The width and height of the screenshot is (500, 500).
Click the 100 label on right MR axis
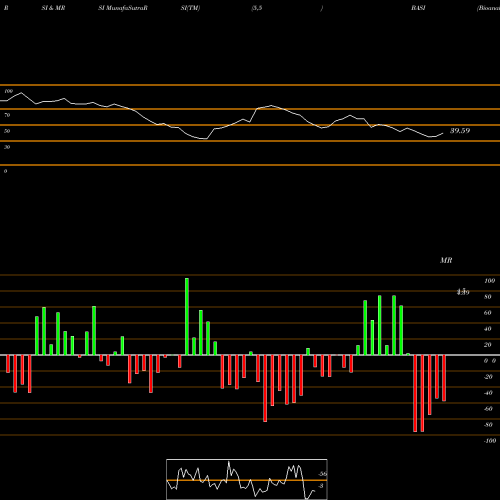point(489,281)
